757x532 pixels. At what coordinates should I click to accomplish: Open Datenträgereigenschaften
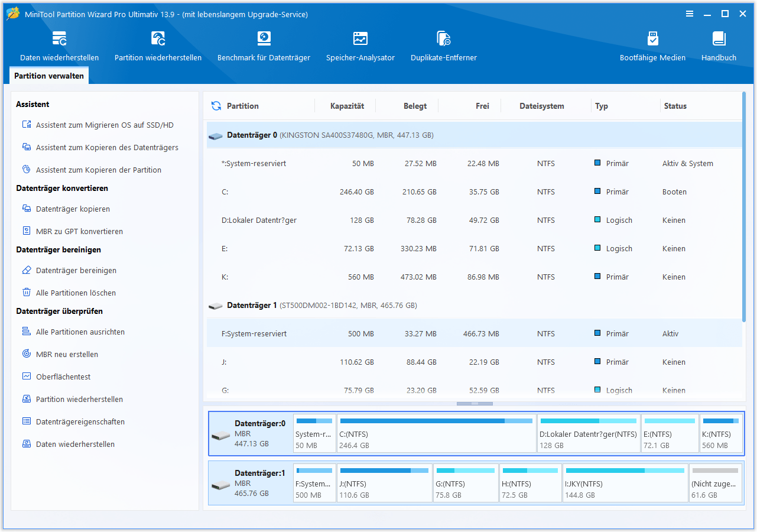(x=73, y=421)
